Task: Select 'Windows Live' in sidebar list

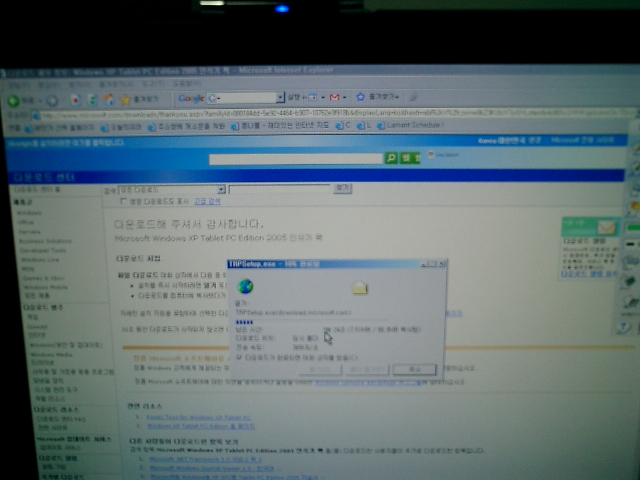Action: 40,260
